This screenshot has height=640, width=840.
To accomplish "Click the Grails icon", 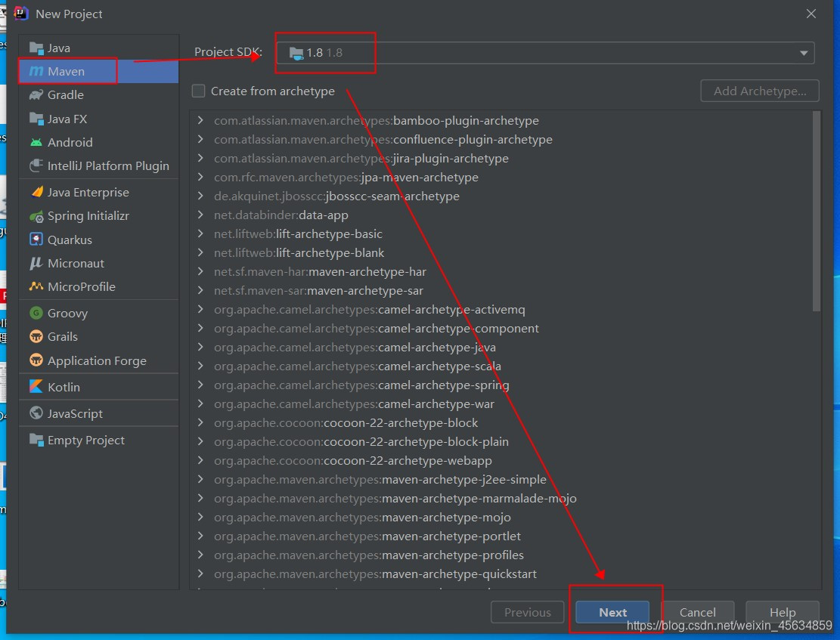I will coord(36,336).
